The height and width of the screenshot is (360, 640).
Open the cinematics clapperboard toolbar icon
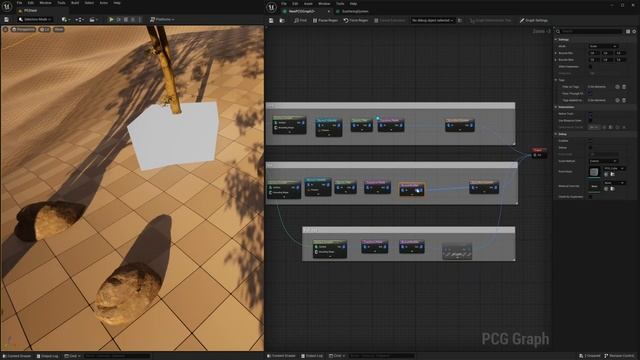coord(93,20)
